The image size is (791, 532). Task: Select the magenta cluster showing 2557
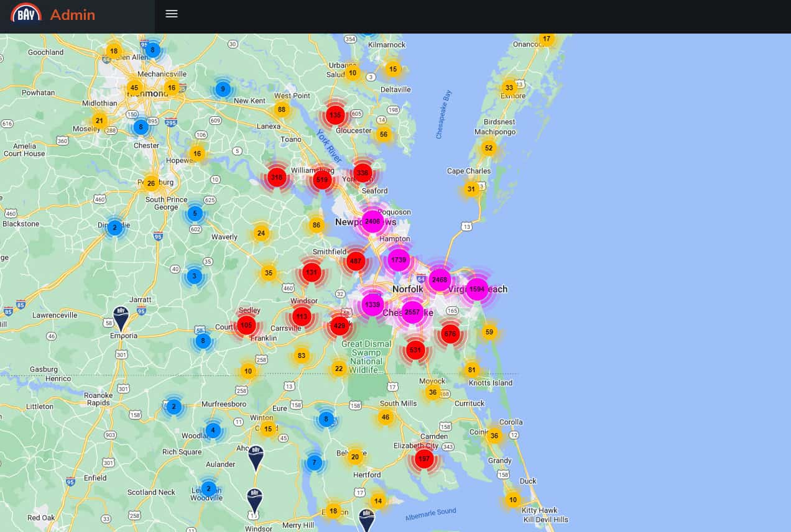point(412,313)
